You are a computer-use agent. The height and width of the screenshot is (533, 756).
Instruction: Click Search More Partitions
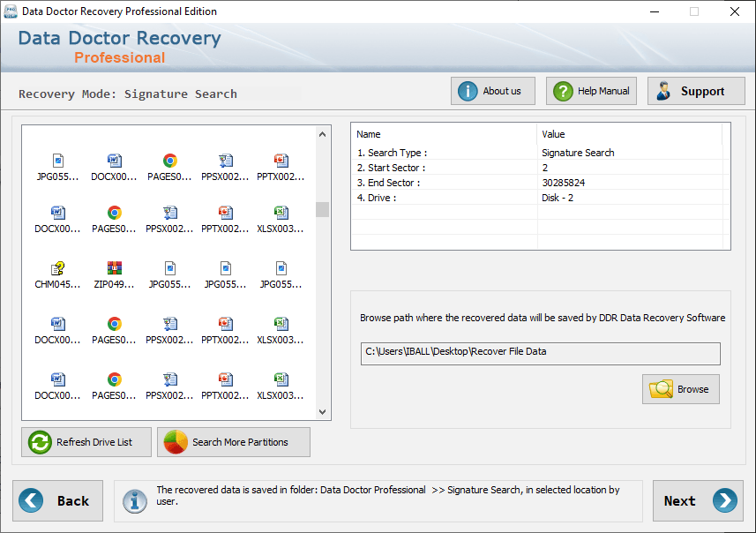(234, 442)
